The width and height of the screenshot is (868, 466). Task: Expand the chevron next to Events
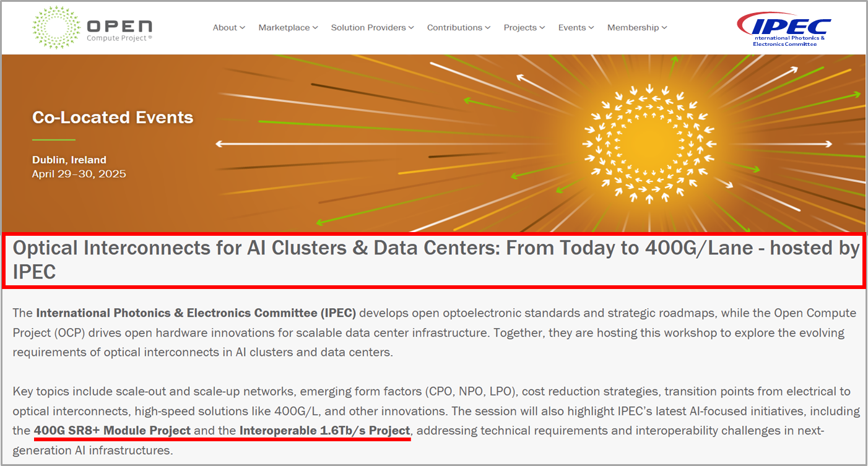(x=591, y=28)
